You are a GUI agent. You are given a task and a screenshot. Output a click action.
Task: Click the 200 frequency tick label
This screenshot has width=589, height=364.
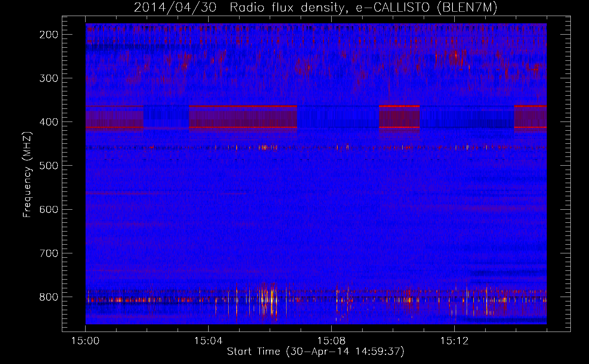(48, 35)
